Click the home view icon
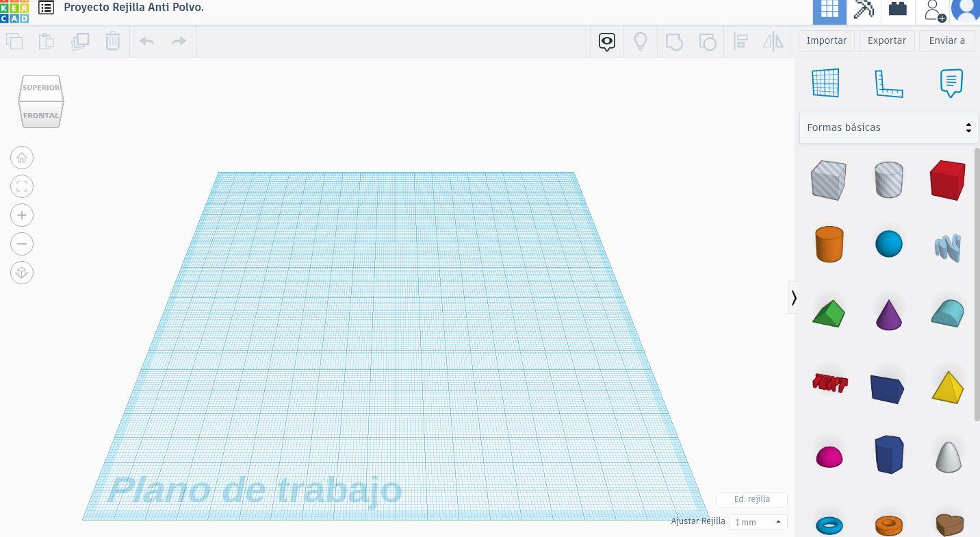This screenshot has height=537, width=980. coord(22,158)
